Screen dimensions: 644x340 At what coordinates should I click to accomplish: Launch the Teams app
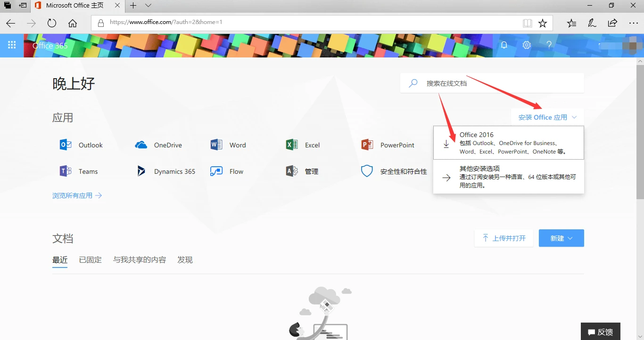tap(79, 171)
